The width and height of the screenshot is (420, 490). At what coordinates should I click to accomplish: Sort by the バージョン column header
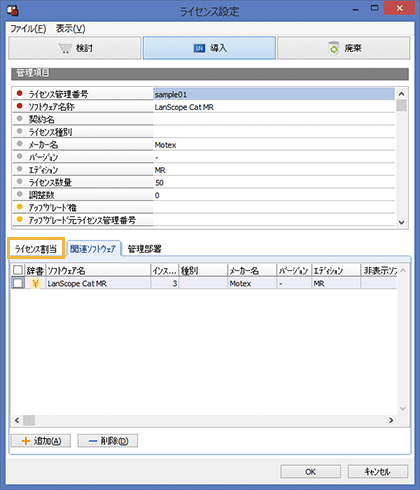click(294, 270)
